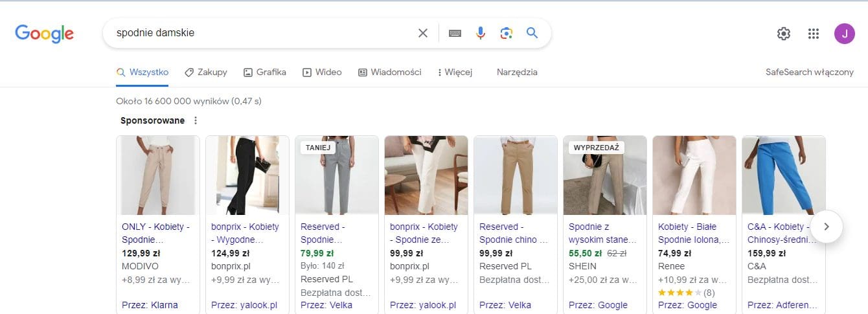Click the Google logo
Viewport: 868px width, 314px height.
(44, 34)
